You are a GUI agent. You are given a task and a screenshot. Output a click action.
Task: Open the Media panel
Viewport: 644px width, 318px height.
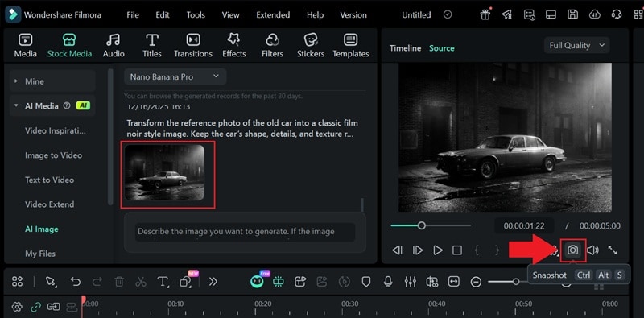click(26, 46)
